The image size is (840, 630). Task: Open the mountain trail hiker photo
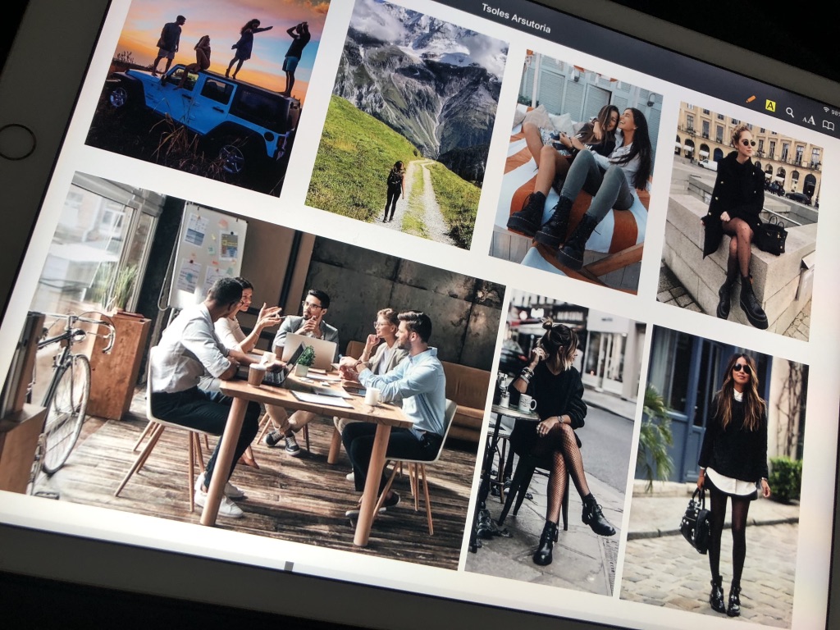pyautogui.click(x=405, y=126)
